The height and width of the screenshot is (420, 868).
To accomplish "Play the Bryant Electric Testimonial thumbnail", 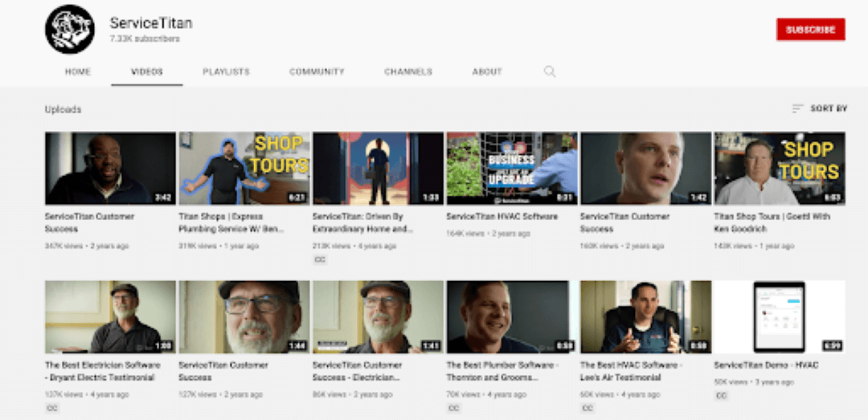I will point(110,316).
